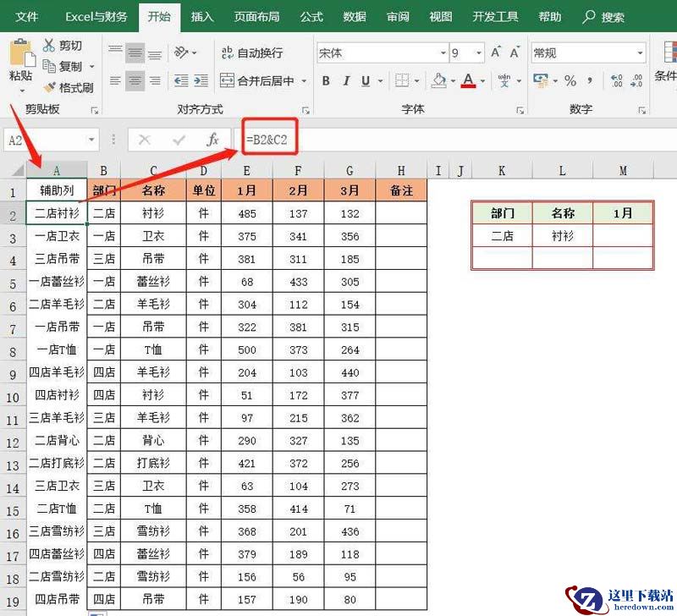Apply middle vertical alignment
Viewport: 677px width, 616px height.
tap(135, 53)
